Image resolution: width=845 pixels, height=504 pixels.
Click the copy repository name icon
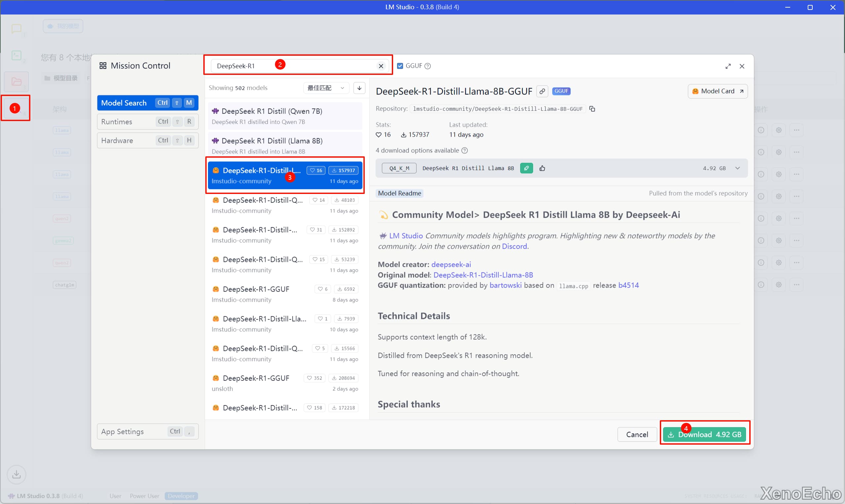point(592,109)
